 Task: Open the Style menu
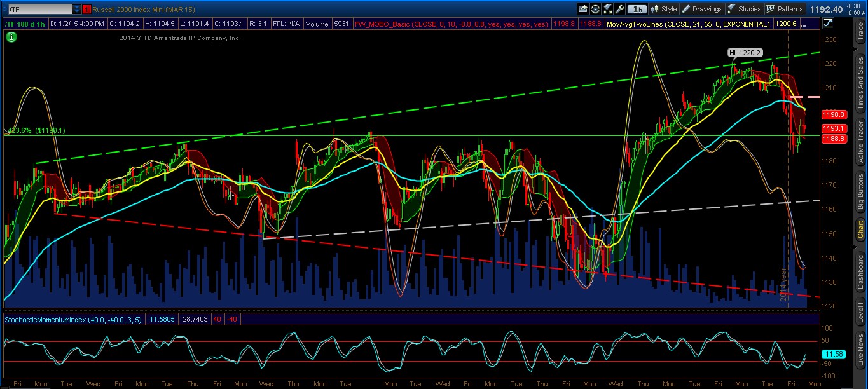coord(663,9)
